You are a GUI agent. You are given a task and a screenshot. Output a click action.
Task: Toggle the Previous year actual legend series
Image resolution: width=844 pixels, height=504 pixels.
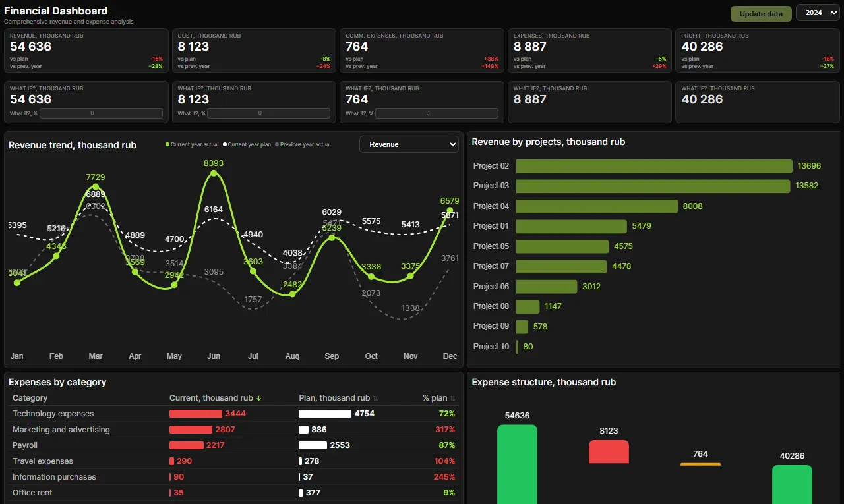[303, 144]
